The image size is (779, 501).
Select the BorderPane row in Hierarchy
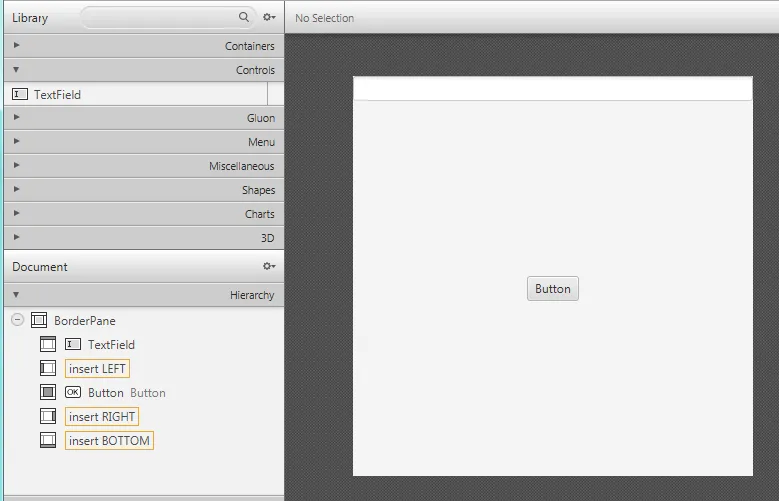pos(144,321)
